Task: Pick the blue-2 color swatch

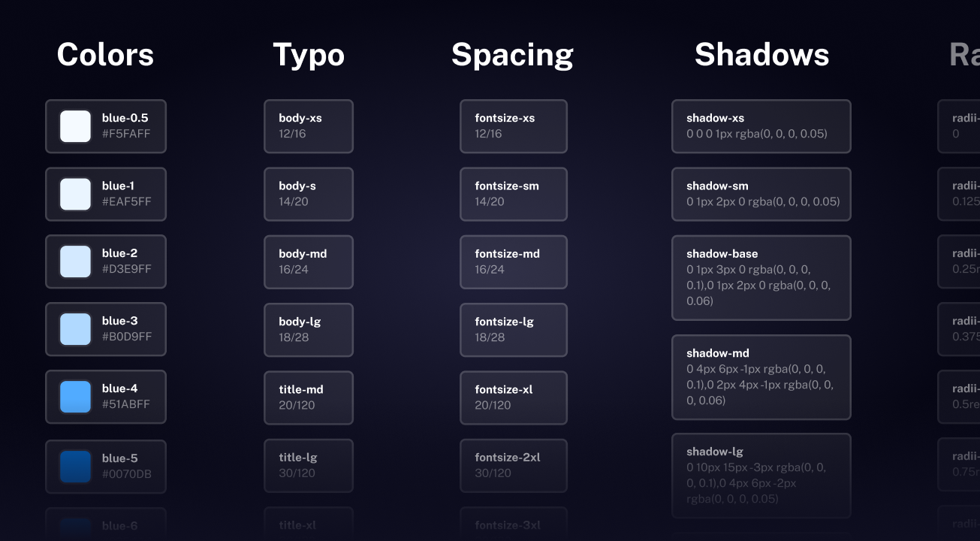Action: 75,261
